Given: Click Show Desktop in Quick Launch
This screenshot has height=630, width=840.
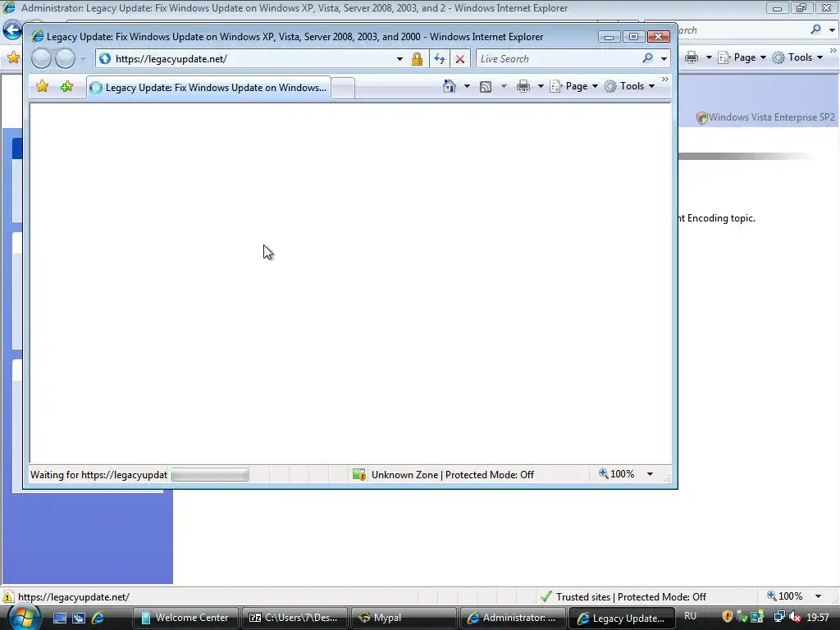Looking at the screenshot, I should tap(59, 618).
